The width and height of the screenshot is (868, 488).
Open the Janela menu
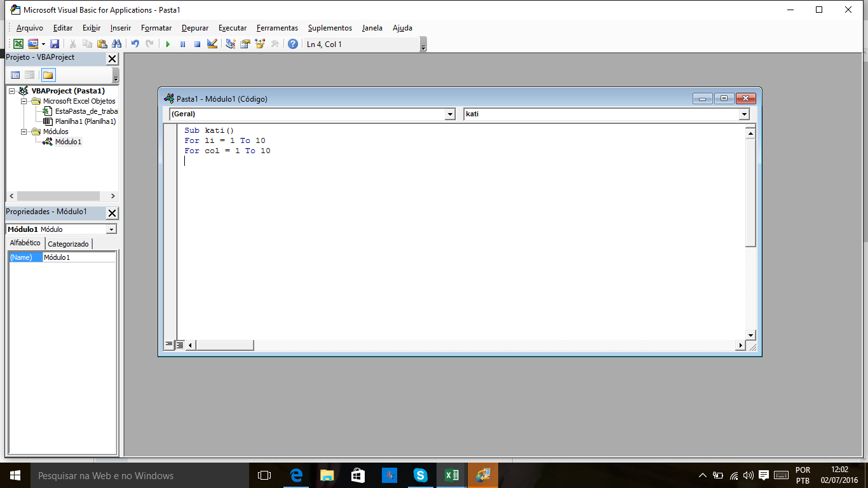372,28
